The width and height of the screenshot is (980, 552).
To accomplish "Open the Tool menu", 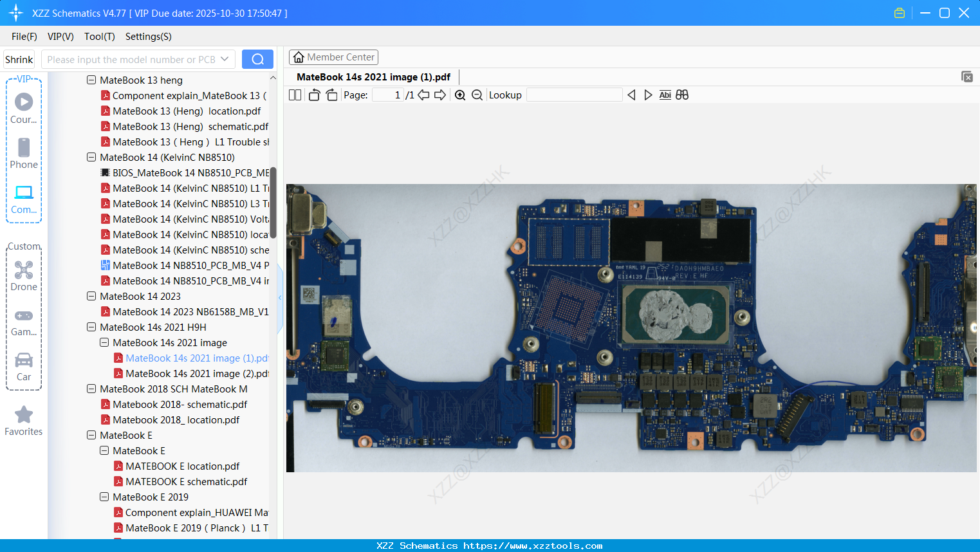I will point(100,37).
